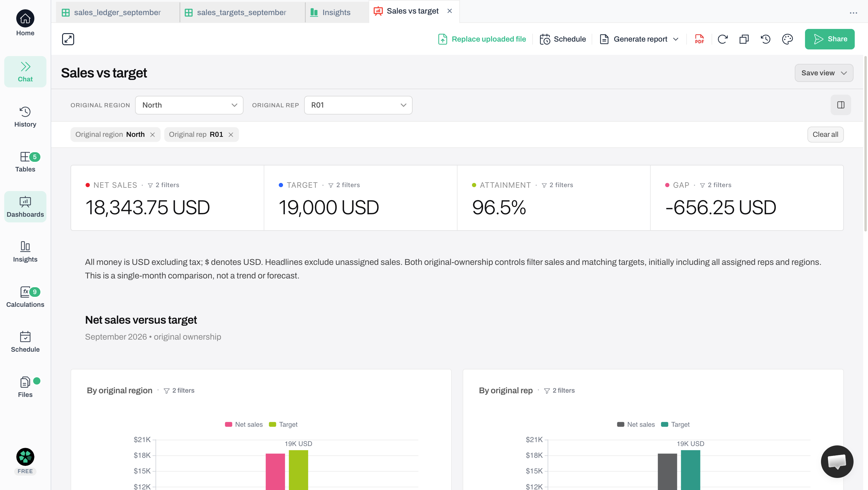Click the 96.5% attainment value
The image size is (868, 490).
(499, 207)
